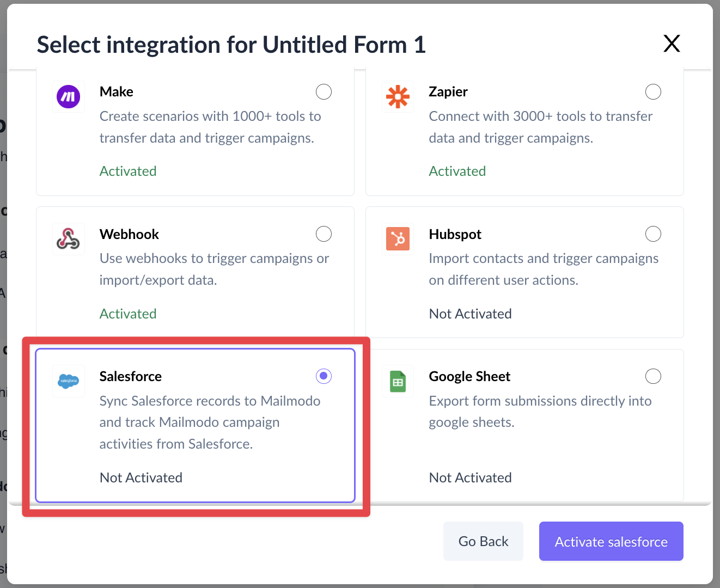
Task: Click the dialog heading Select integration for Untitled Form 1
Action: [231, 45]
